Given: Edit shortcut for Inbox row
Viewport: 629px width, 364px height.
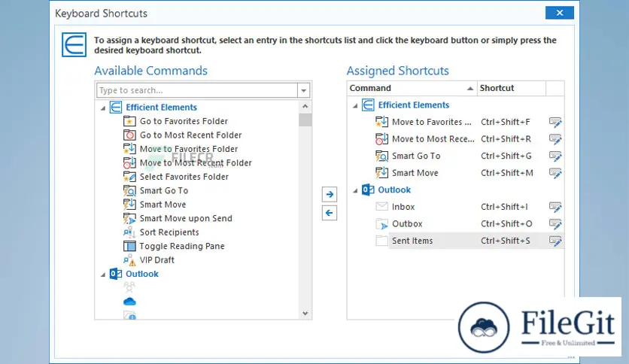Looking at the screenshot, I should click(x=555, y=207).
